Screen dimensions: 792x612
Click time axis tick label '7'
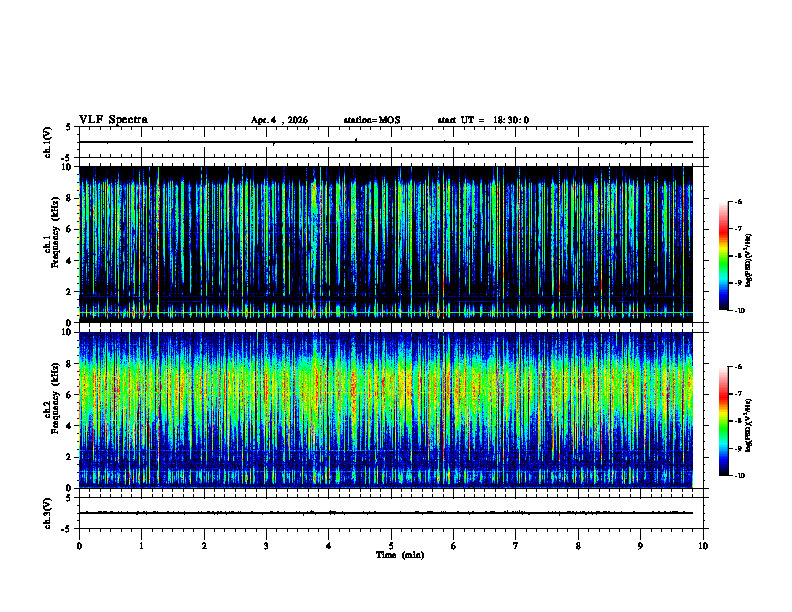pos(516,546)
